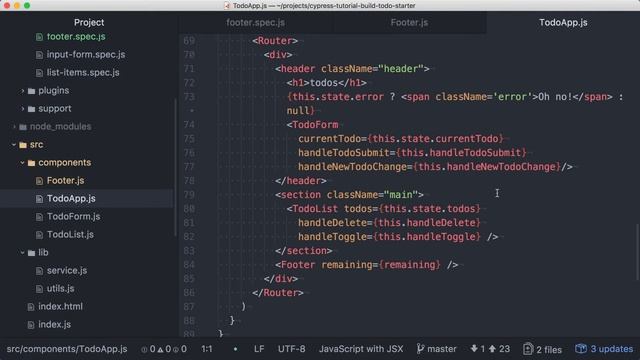Image resolution: width=640 pixels, height=360 pixels.
Task: Select the TodoApp.js editor tab
Action: click(x=563, y=22)
